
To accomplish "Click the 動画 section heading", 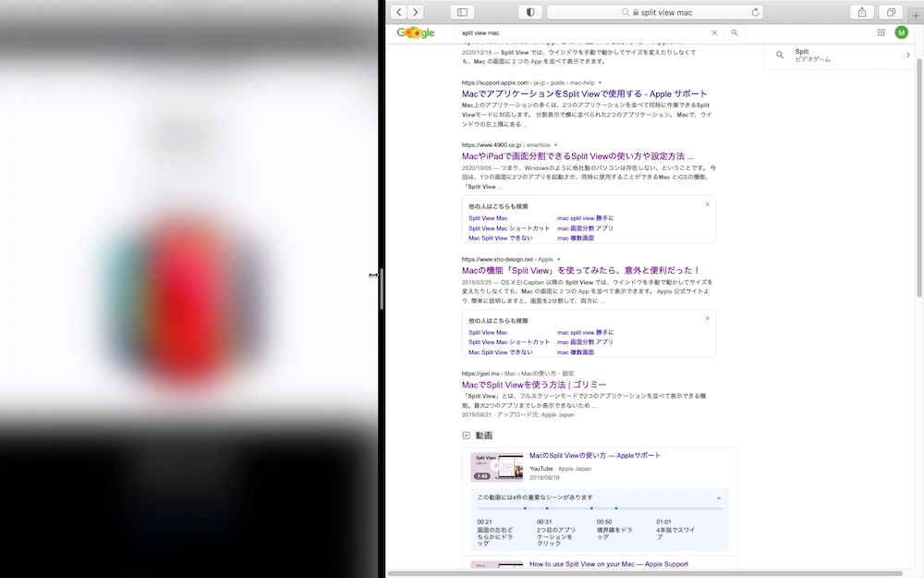I will [484, 436].
